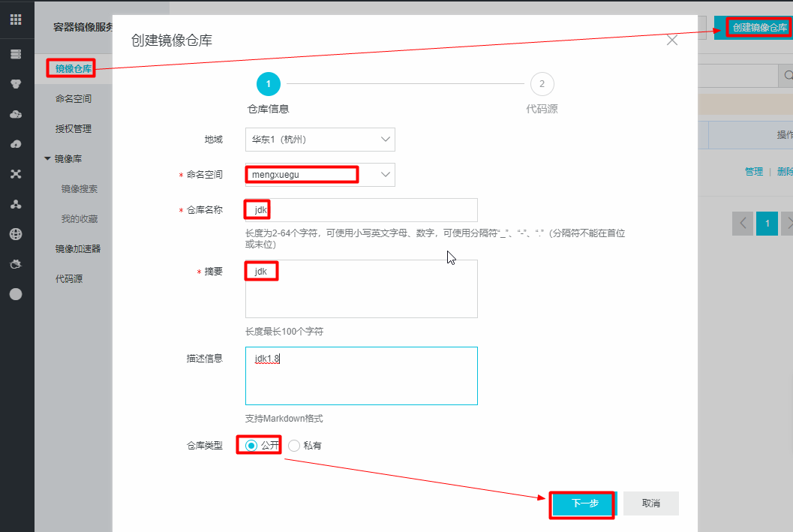The width and height of the screenshot is (793, 532).
Task: Click the 仓库名称 input field
Action: click(361, 210)
